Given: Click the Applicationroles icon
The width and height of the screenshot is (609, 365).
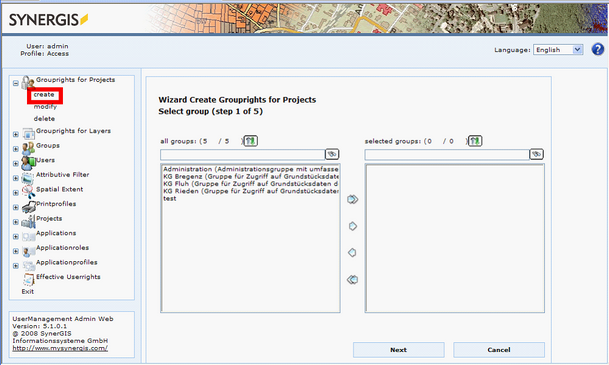Looking at the screenshot, I should [28, 251].
